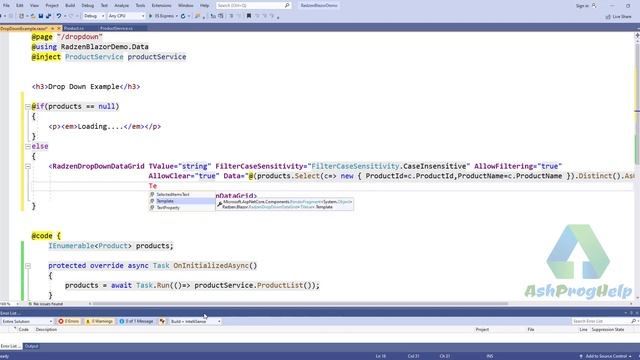
Task: Open the Extensions menu
Action: [x=161, y=5]
